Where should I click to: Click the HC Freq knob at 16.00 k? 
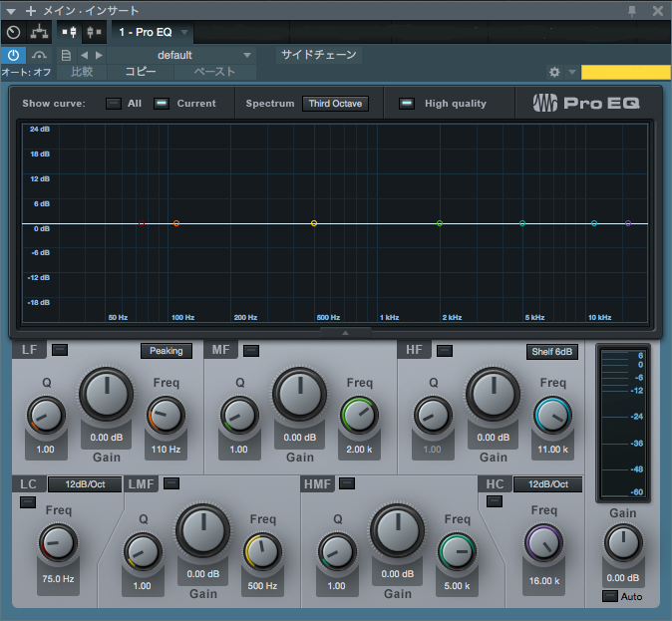(543, 542)
